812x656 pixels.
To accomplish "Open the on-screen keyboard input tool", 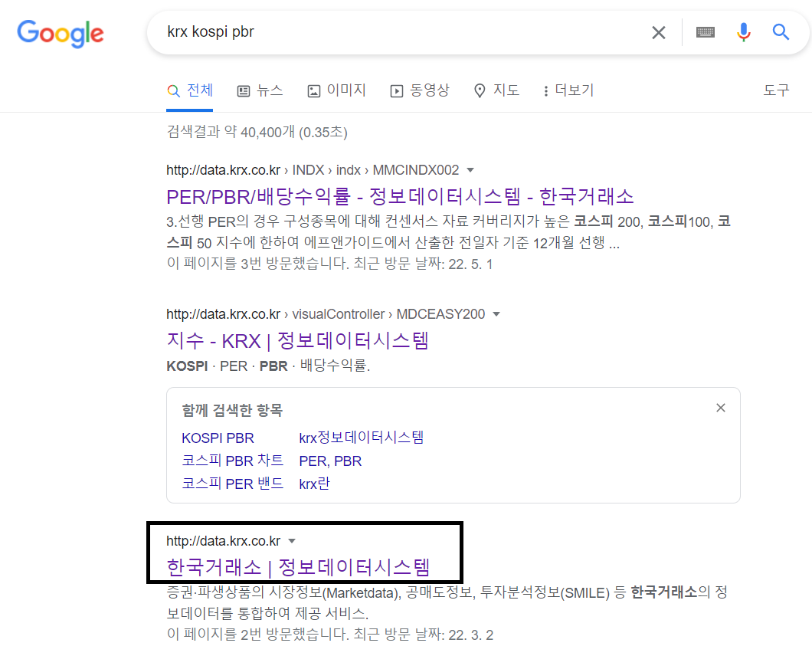I will (x=706, y=32).
